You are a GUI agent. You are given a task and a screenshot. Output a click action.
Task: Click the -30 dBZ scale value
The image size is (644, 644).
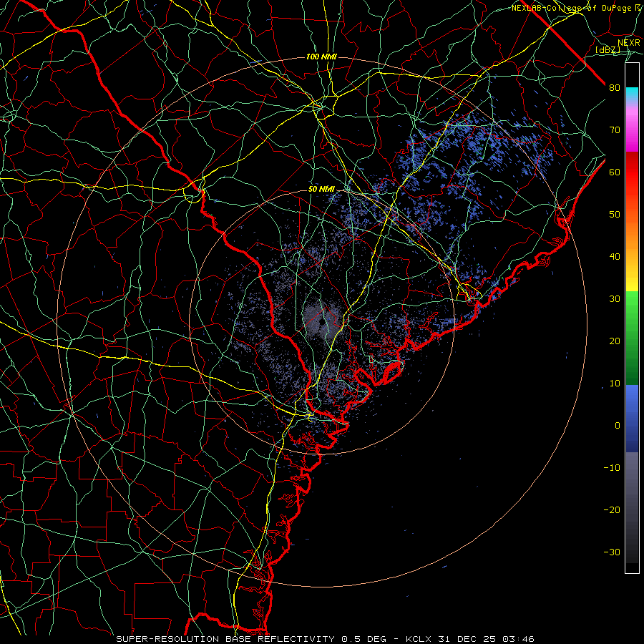tap(612, 552)
